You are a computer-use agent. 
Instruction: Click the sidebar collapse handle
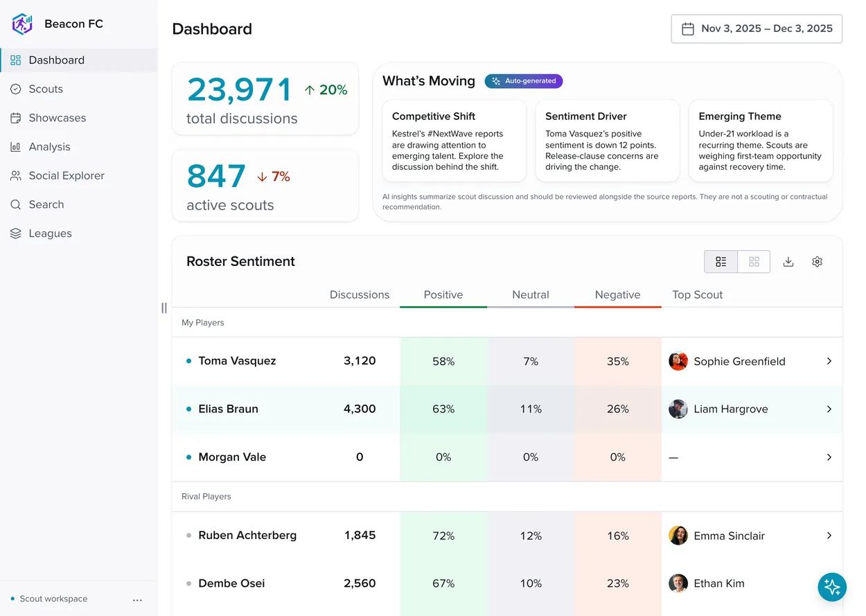click(x=164, y=308)
